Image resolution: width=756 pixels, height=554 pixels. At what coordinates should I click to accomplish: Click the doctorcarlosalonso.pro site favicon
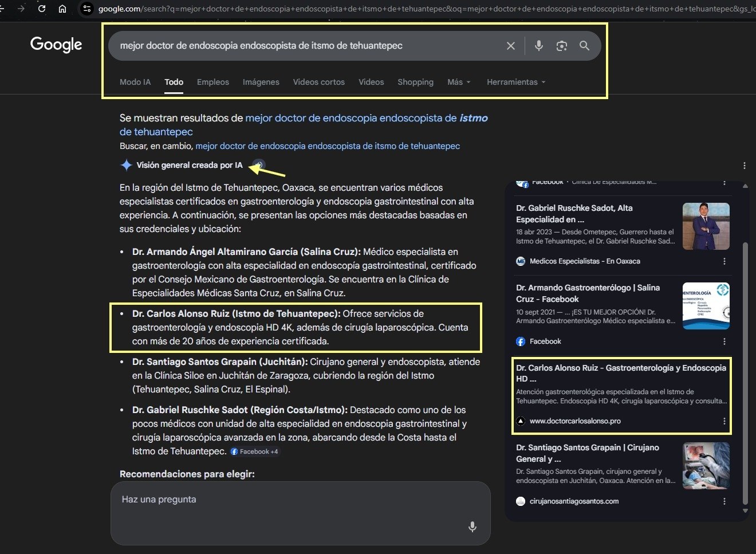[521, 421]
